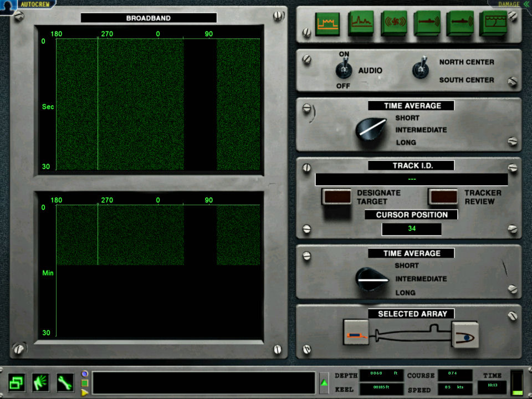Select the fifth green submarine sonar button
Screen dimensions: 532x399
click(460, 23)
